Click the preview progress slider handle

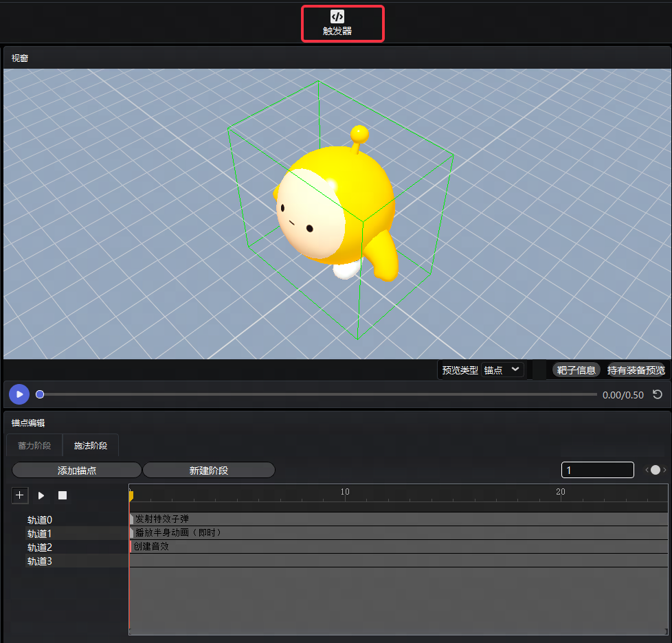40,394
